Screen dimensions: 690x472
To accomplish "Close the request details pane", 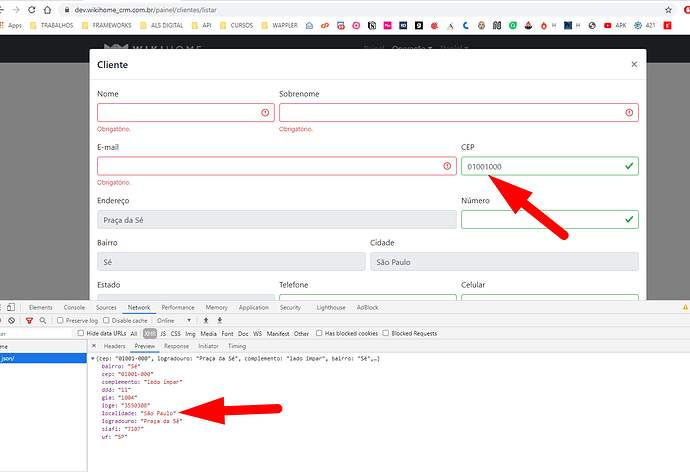I will point(95,346).
